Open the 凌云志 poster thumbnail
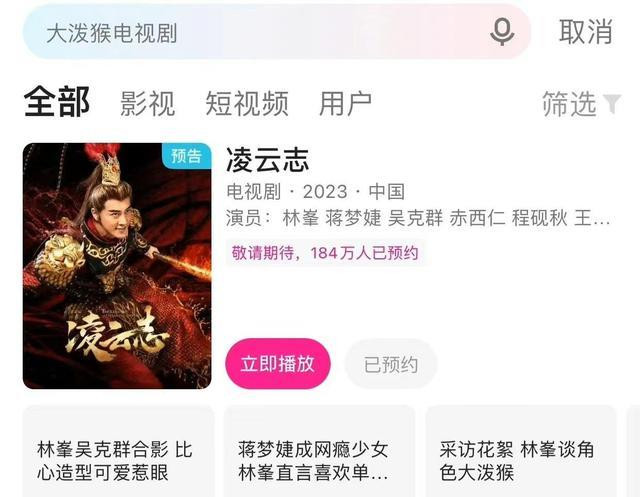The width and height of the screenshot is (640, 497). (117, 266)
